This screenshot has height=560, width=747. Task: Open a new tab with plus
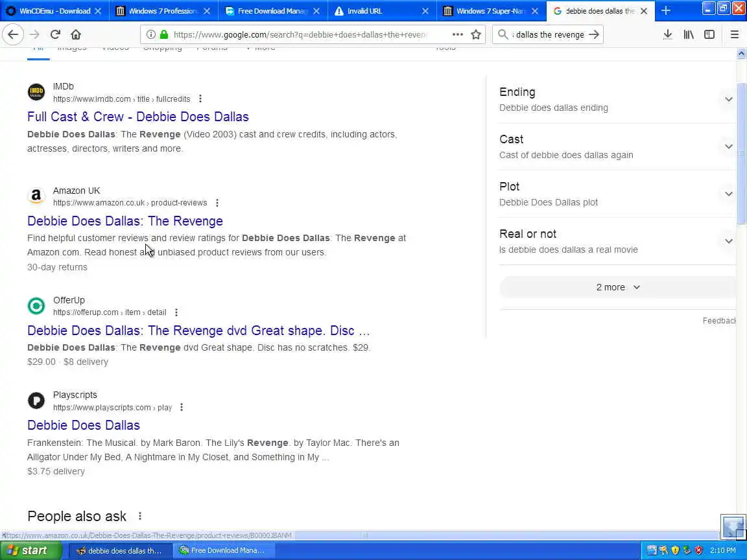point(666,10)
